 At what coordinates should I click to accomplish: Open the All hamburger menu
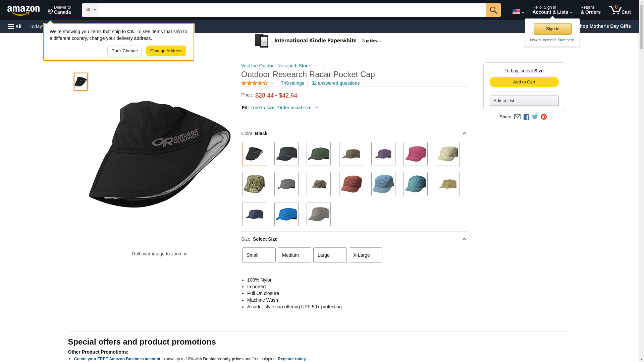coord(15,26)
